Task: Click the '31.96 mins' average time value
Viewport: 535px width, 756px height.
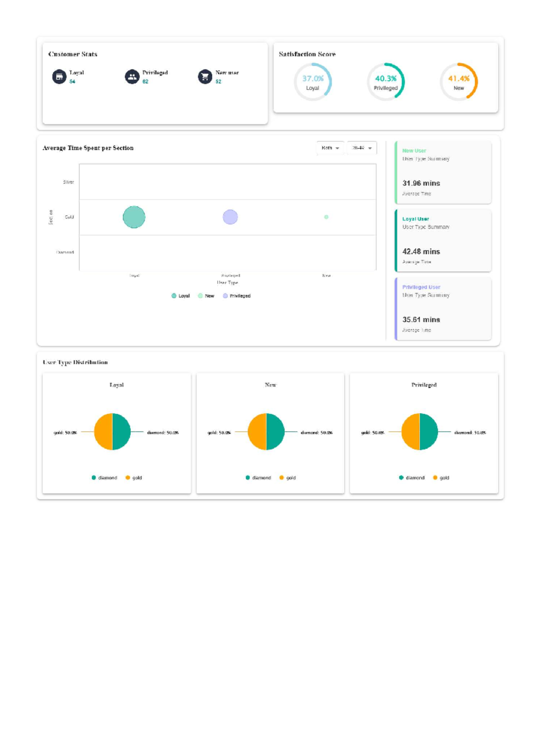Action: point(421,183)
